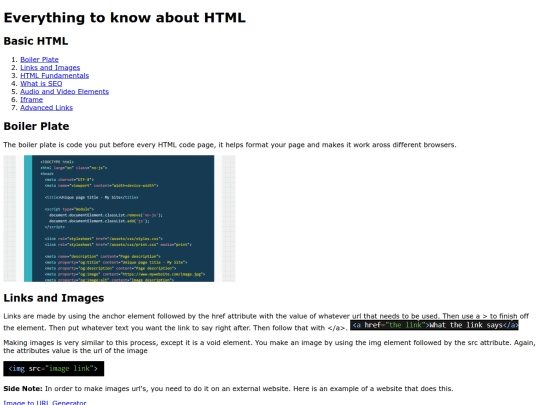Click the Side Note bold label

23,388
